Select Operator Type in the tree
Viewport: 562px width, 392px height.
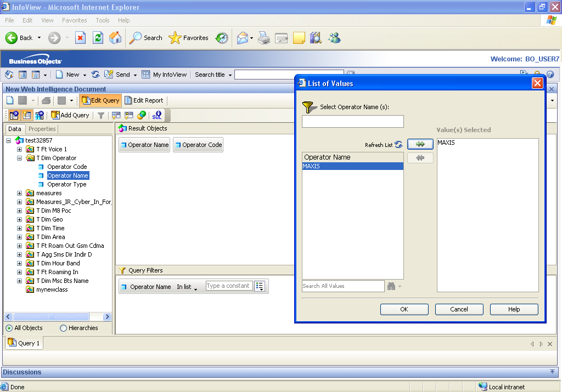click(66, 184)
